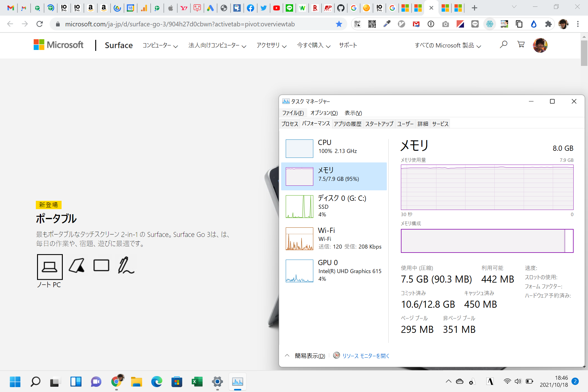Open the shopping cart icon
This screenshot has height=392, width=588.
point(521,45)
